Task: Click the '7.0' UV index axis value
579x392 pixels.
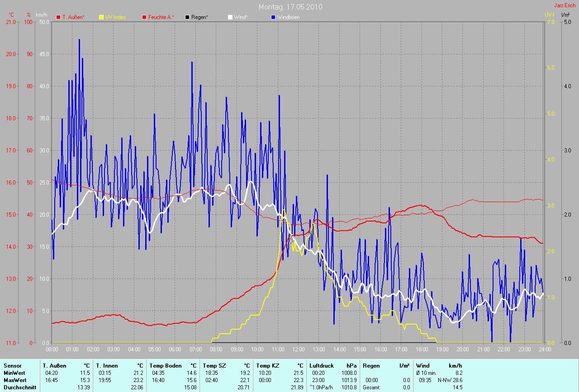Action: click(550, 22)
